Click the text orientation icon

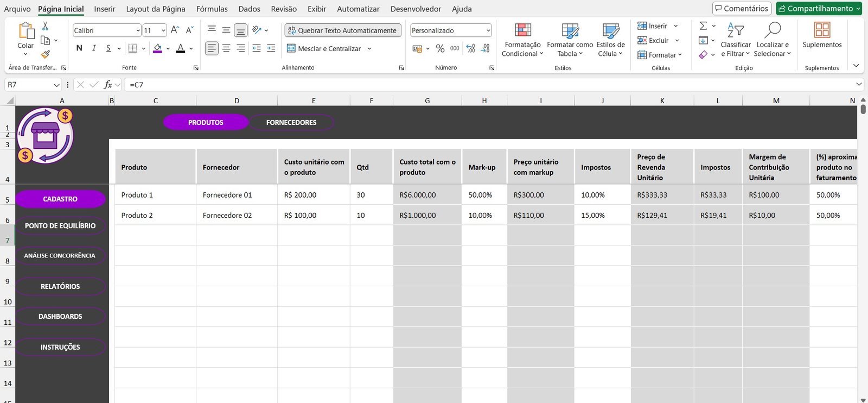(x=257, y=30)
